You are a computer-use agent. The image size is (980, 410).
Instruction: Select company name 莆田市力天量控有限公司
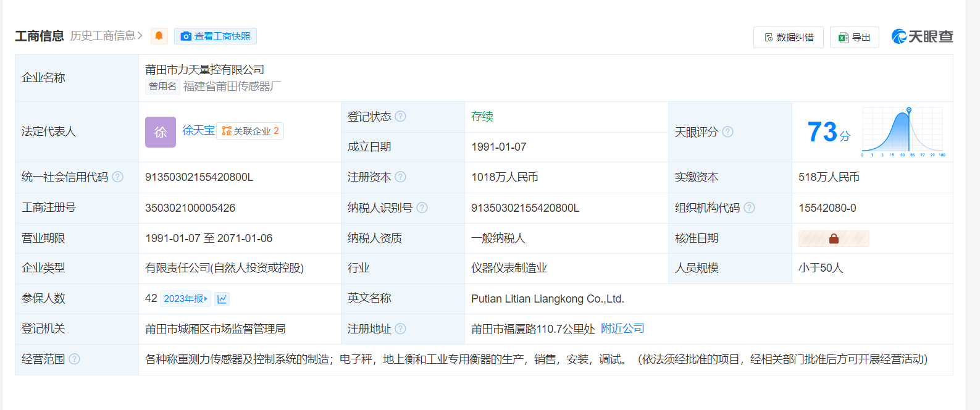(205, 70)
